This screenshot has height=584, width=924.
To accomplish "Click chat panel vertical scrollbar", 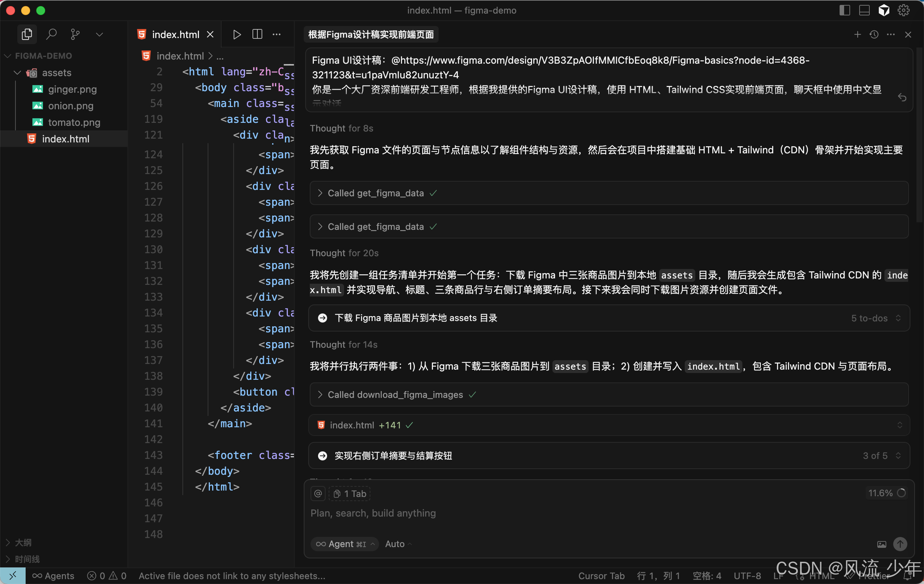I will click(x=919, y=134).
